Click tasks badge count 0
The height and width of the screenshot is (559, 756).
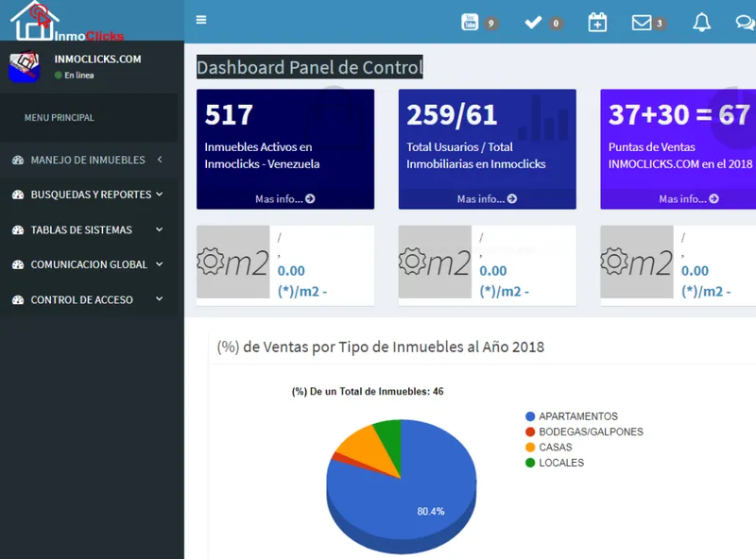pos(556,23)
